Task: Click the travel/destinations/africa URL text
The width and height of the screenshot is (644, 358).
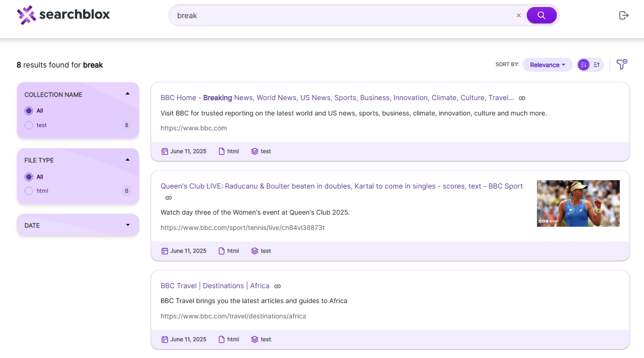Action: pos(233,316)
